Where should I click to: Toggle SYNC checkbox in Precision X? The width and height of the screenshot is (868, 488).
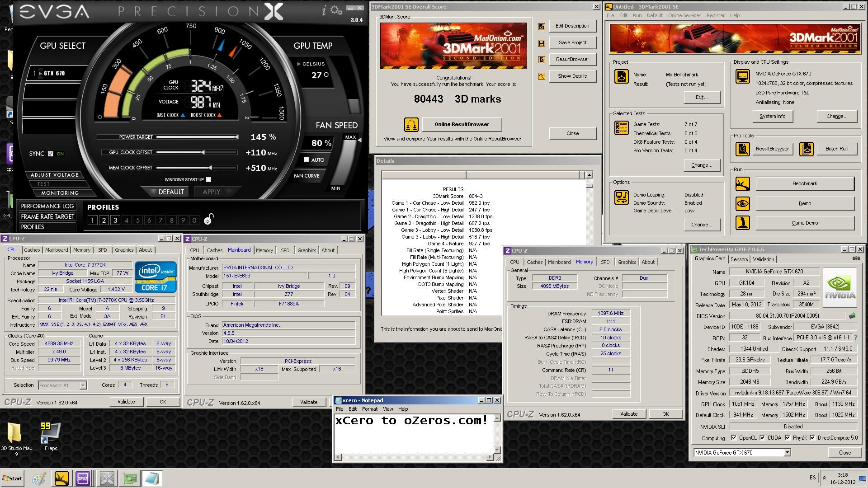(50, 154)
